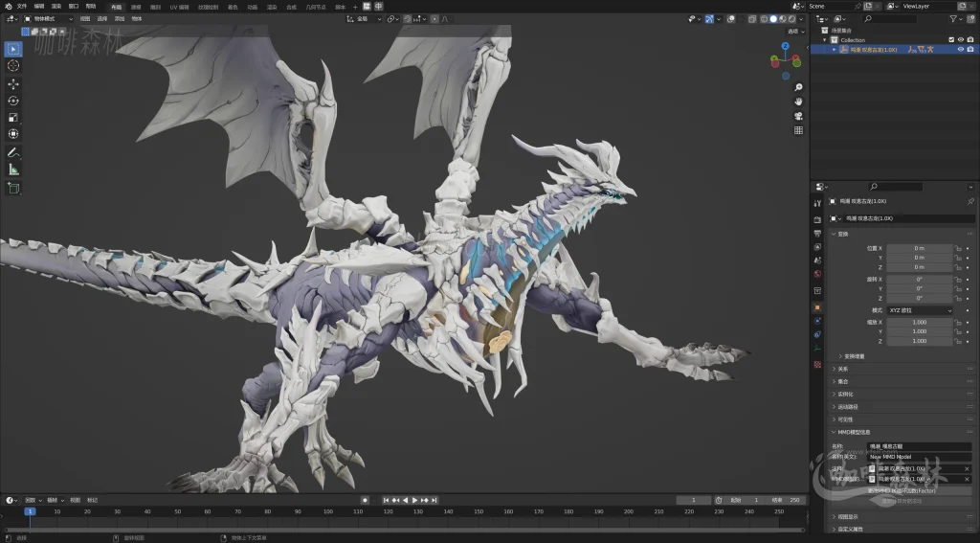Click the timeline current frame field
This screenshot has width=980, height=543.
694,500
